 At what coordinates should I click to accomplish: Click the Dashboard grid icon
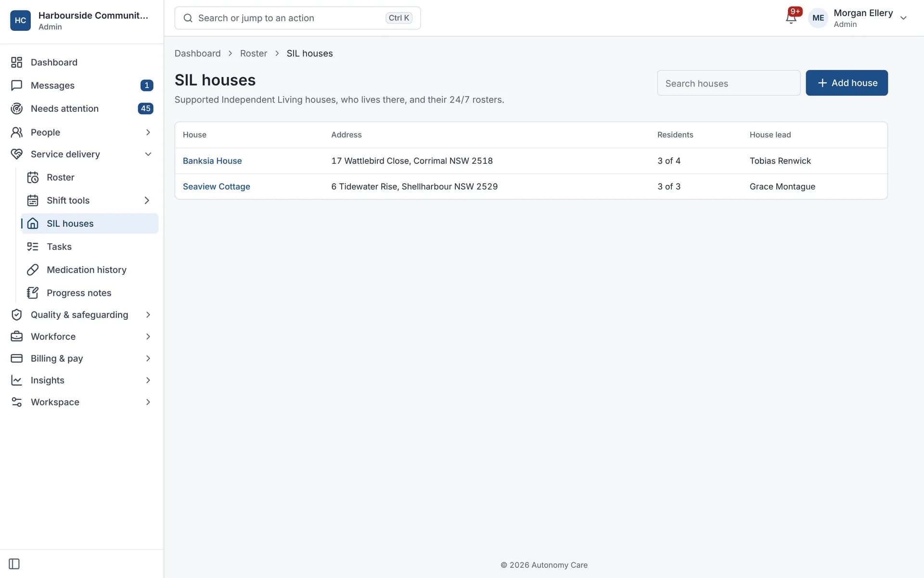17,62
